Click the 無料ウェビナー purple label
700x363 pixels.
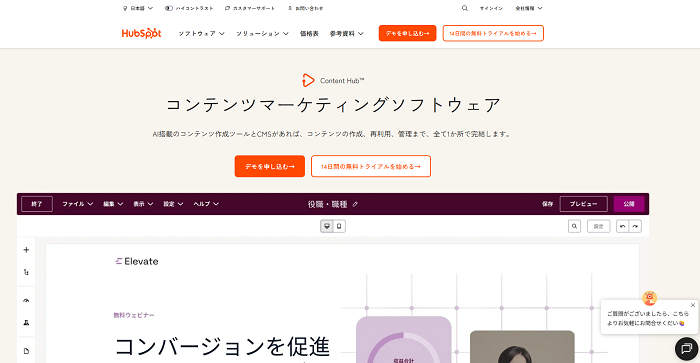pos(134,315)
